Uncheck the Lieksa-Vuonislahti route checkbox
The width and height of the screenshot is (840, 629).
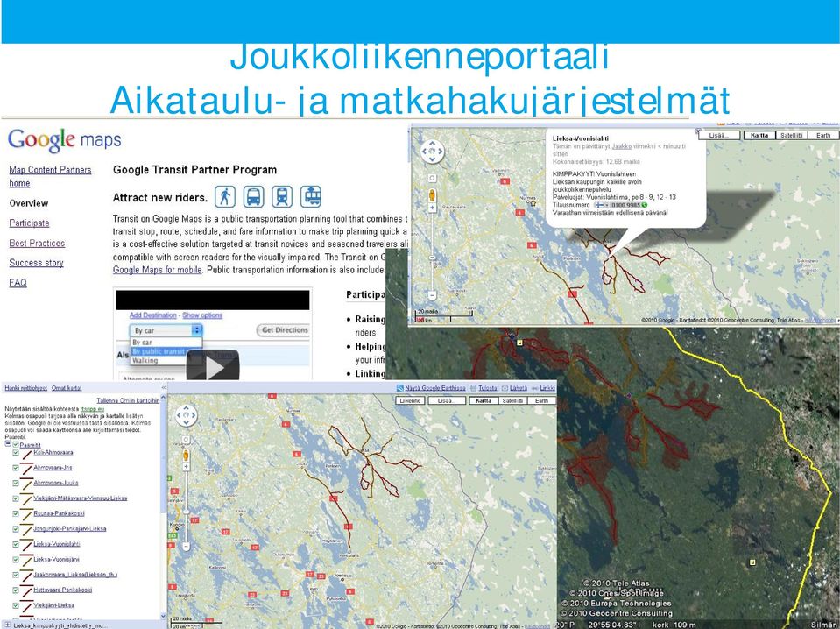tap(16, 544)
